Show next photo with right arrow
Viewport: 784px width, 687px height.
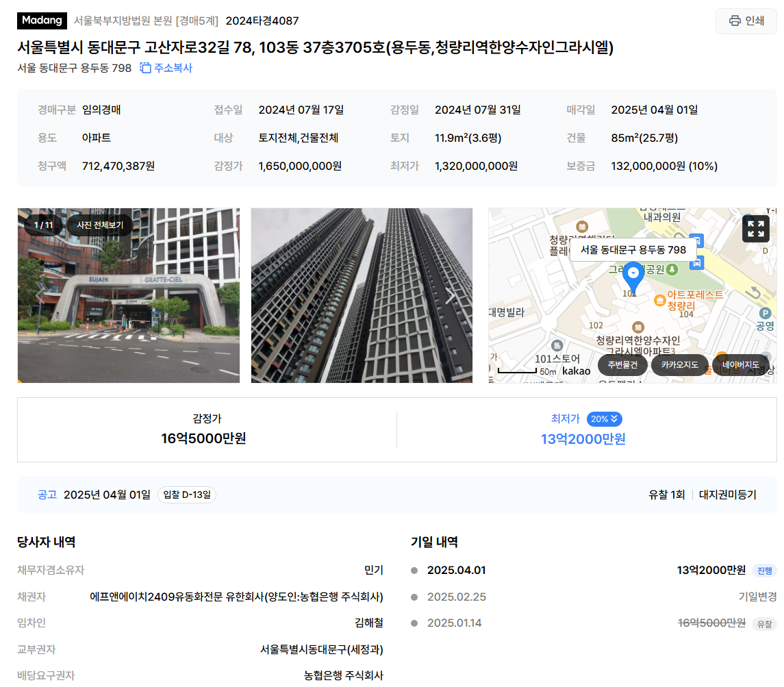pyautogui.click(x=451, y=295)
